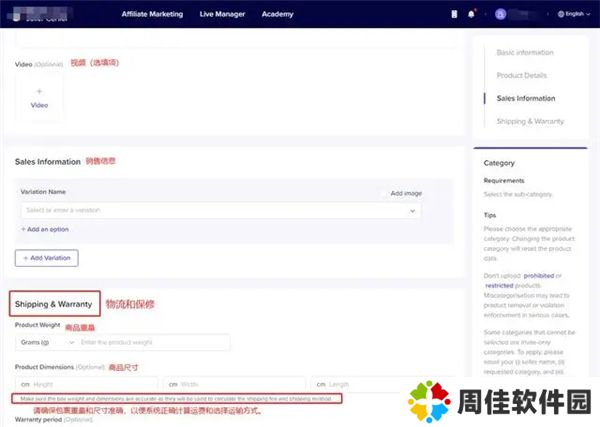This screenshot has width=600, height=427.
Task: Open the user profile avatar
Action: coord(500,14)
